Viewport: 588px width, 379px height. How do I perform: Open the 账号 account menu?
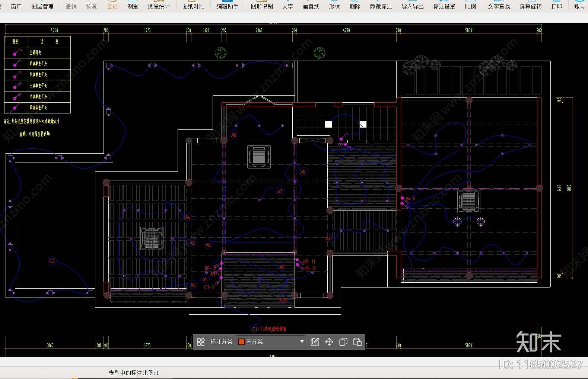579,6
